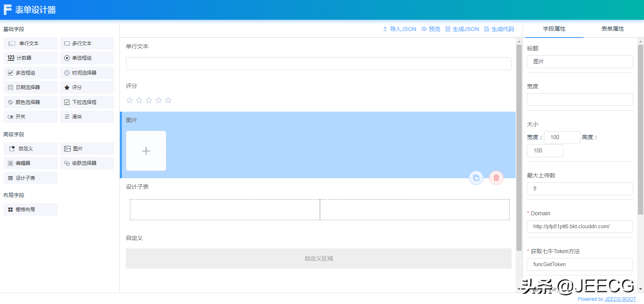This screenshot has height=304, width=644.
Task: Select the fifth rating star
Action: pyautogui.click(x=168, y=100)
